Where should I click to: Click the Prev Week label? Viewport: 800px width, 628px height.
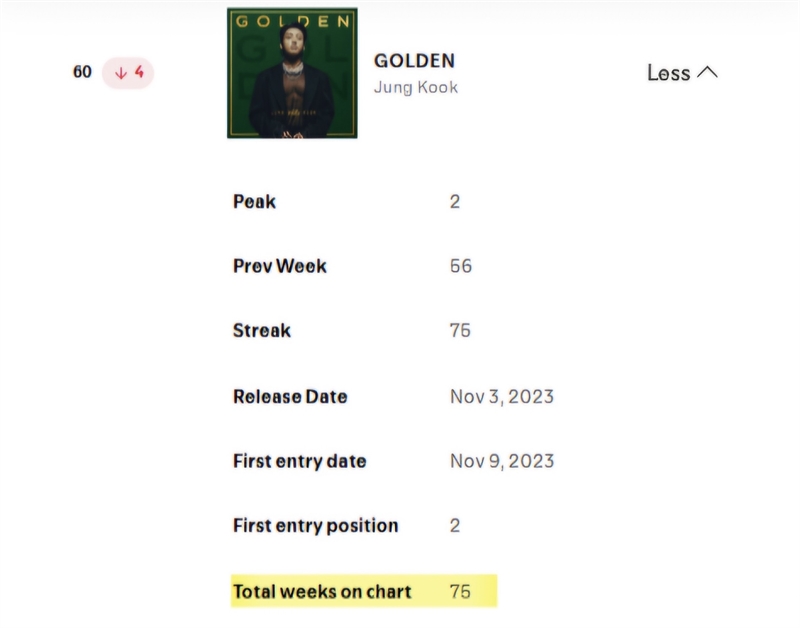[x=280, y=266]
